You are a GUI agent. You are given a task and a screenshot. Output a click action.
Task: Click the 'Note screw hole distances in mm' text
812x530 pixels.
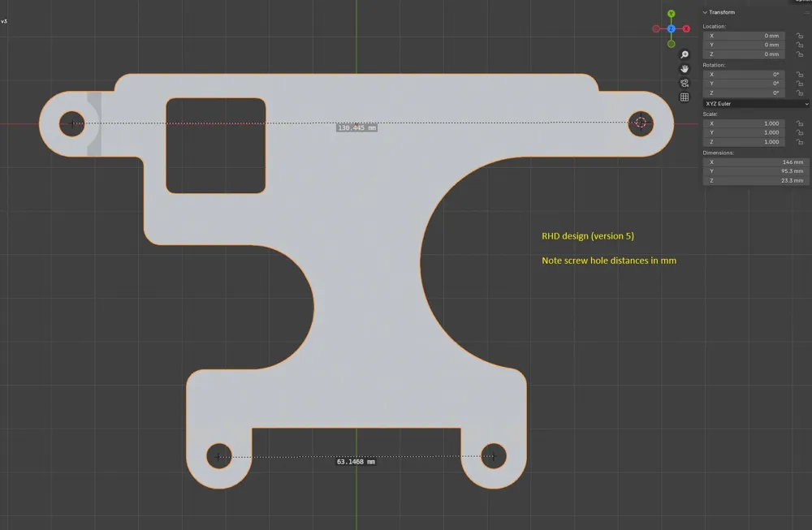tap(609, 261)
